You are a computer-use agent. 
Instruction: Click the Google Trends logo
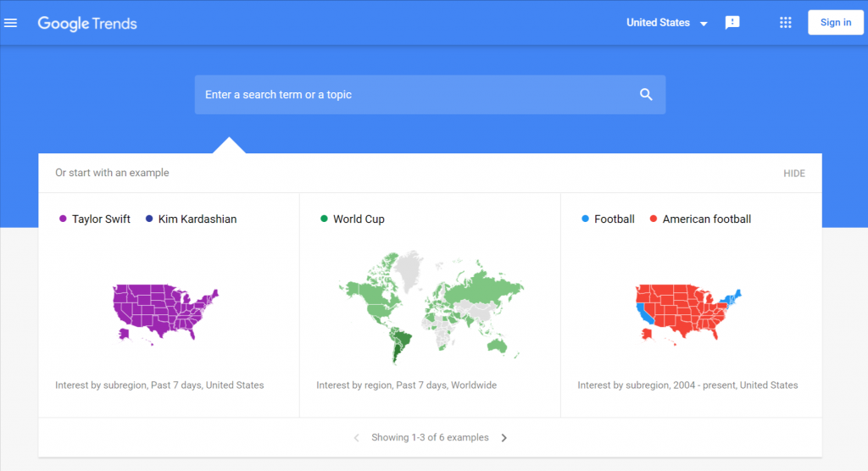click(x=87, y=23)
